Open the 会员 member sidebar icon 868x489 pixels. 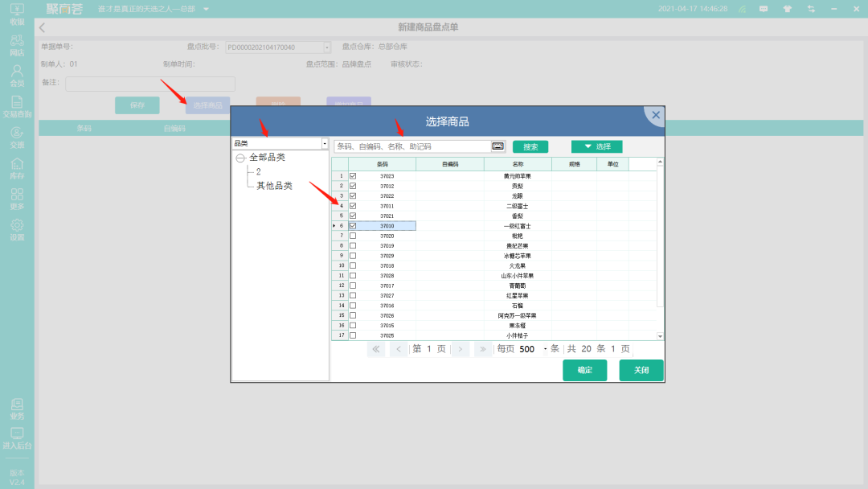(x=17, y=75)
